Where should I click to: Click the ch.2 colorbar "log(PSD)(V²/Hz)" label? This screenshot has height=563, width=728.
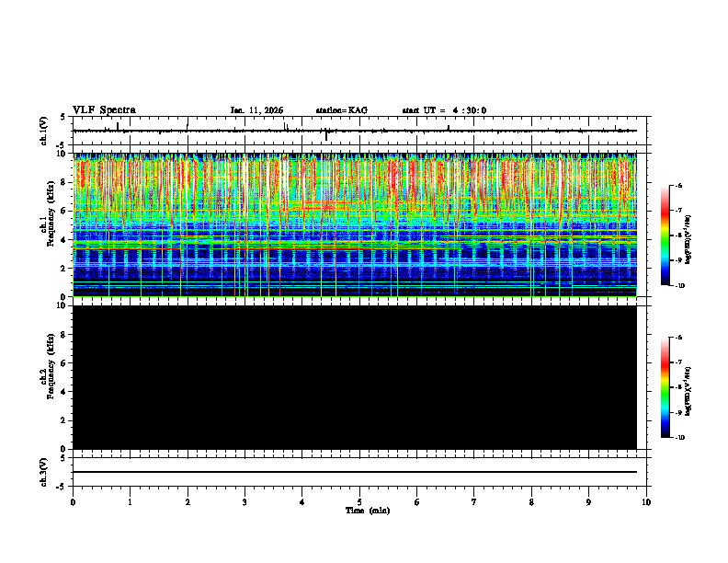(688, 391)
